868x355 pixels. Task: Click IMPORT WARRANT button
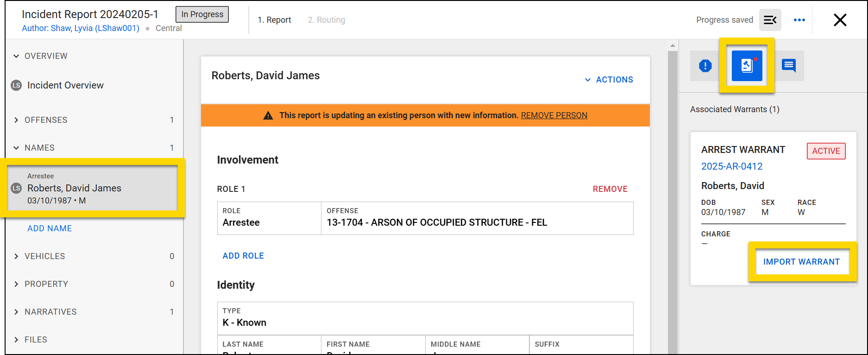coord(801,262)
